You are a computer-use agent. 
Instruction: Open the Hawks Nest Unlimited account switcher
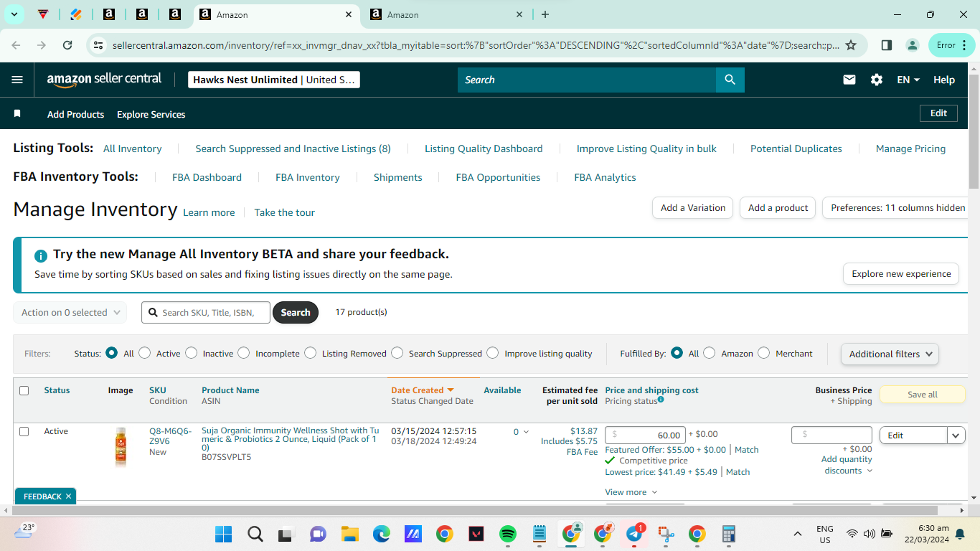pos(274,80)
